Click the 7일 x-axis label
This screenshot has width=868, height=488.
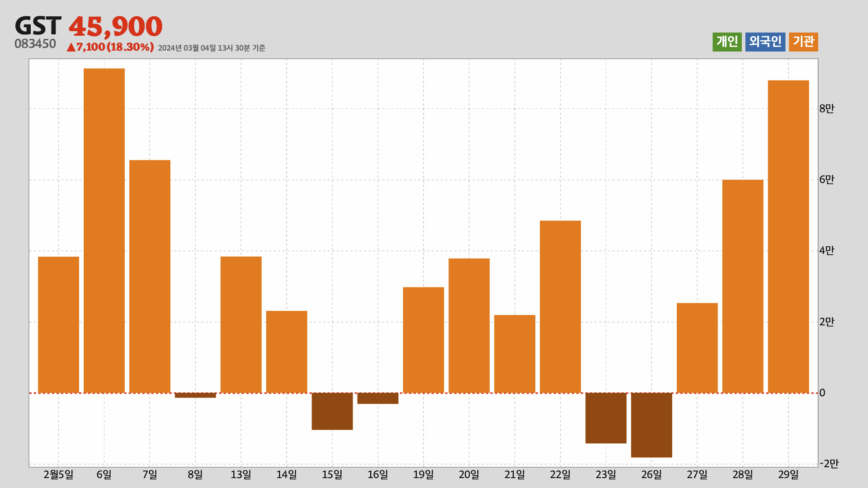tap(150, 474)
